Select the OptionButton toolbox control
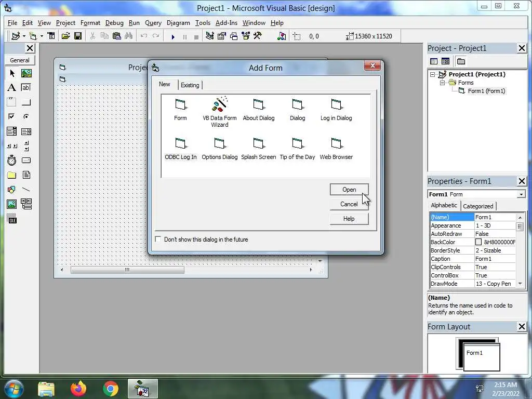The image size is (532, 399). (26, 116)
